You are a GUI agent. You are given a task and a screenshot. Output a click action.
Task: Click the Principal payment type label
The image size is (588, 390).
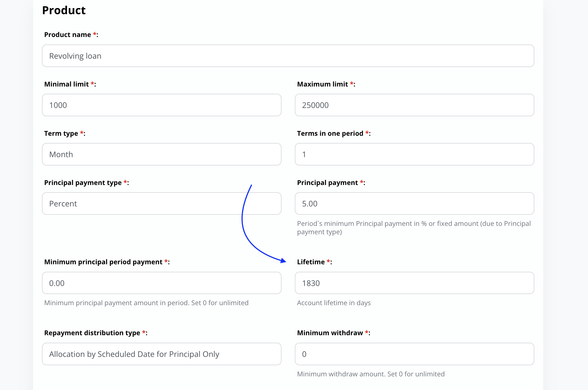click(x=83, y=183)
